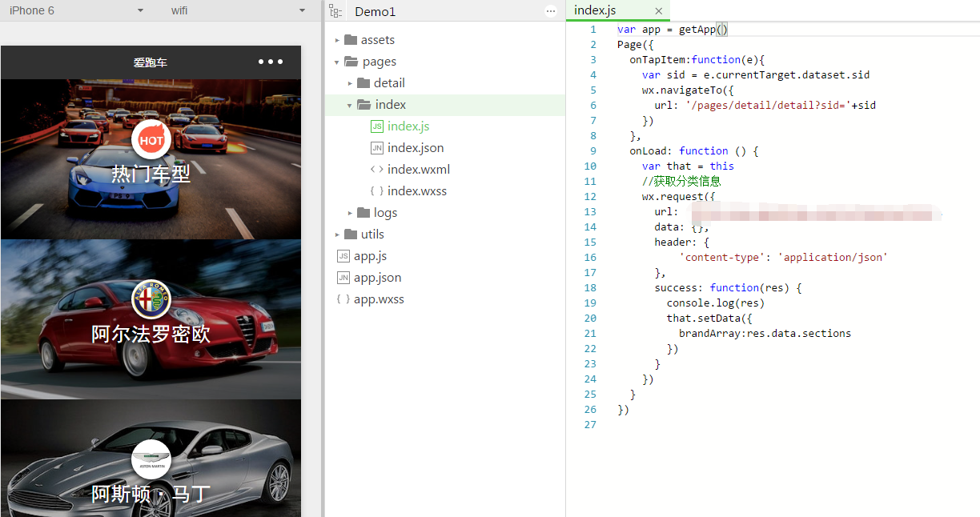Open the iPhone 6 device dropdown
The height and width of the screenshot is (517, 980).
point(77,10)
